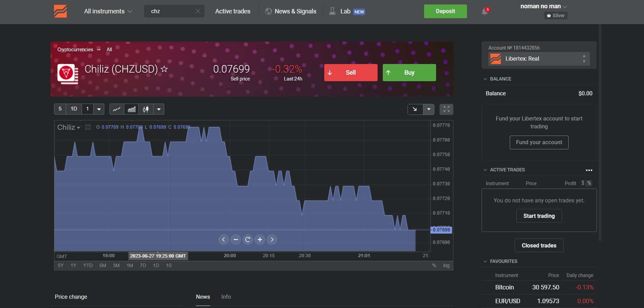The width and height of the screenshot is (644, 308).
Task: Open the Chiliz chart legend dropdown
Action: [x=69, y=127]
